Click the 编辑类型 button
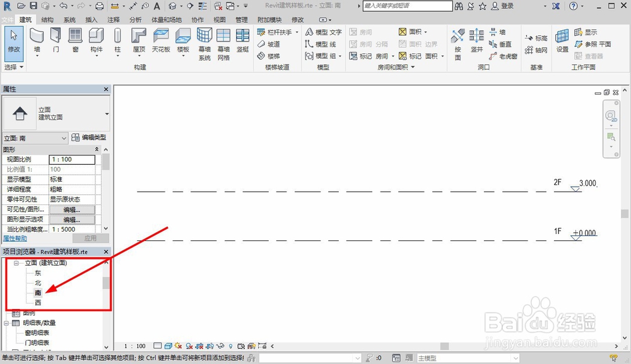Image resolution: width=631 pixels, height=364 pixels. (x=89, y=138)
